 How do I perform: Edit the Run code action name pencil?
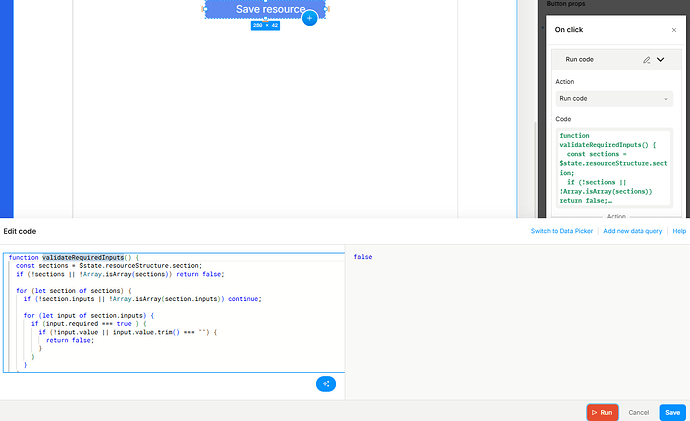click(646, 60)
